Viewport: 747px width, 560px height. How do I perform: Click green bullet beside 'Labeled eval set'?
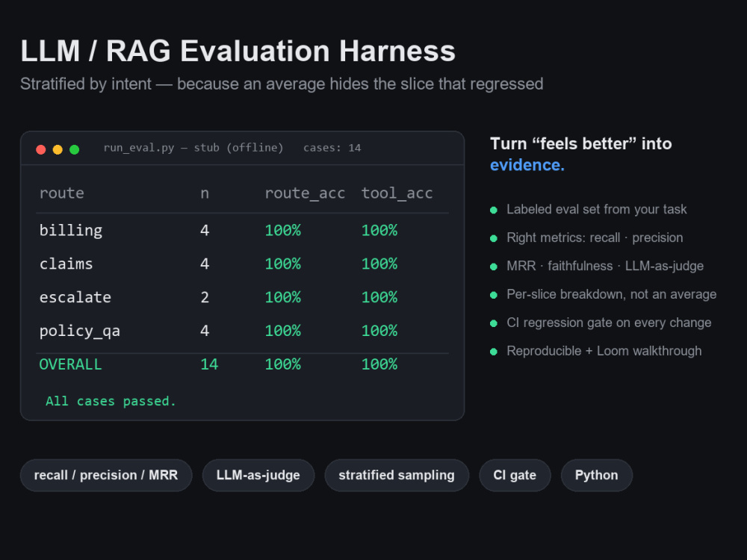[494, 210]
